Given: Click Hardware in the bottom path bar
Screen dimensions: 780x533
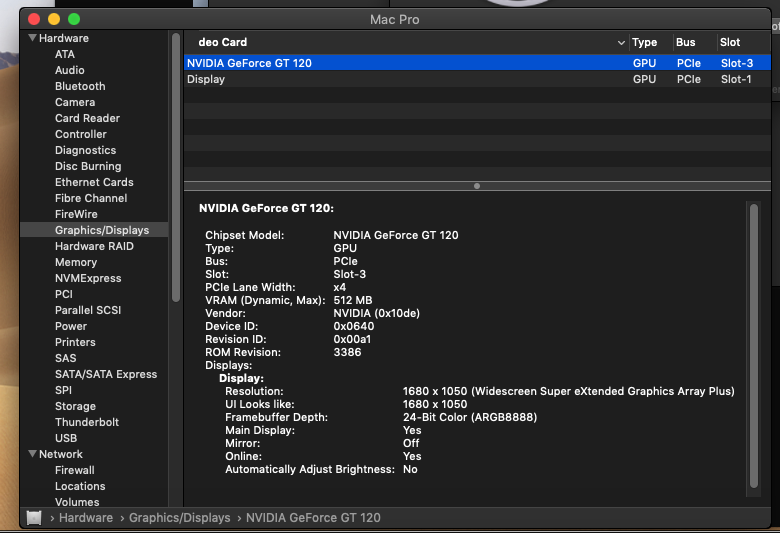Looking at the screenshot, I should coord(86,518).
